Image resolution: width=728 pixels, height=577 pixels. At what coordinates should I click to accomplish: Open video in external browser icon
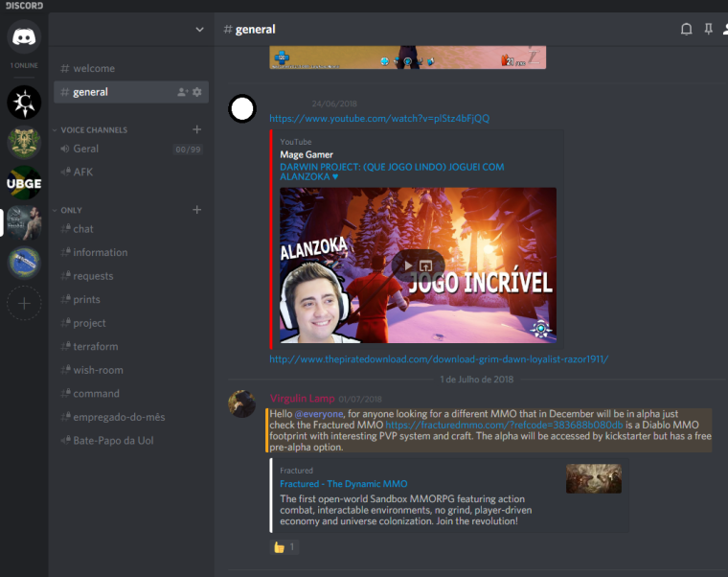coord(425,265)
